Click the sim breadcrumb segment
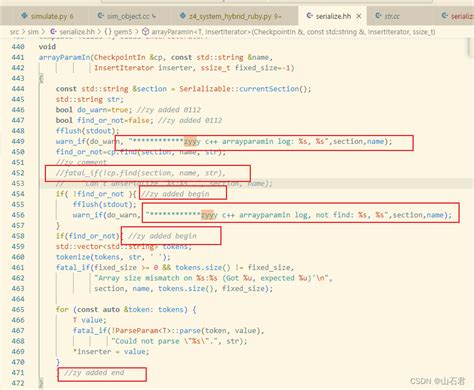 coord(33,32)
